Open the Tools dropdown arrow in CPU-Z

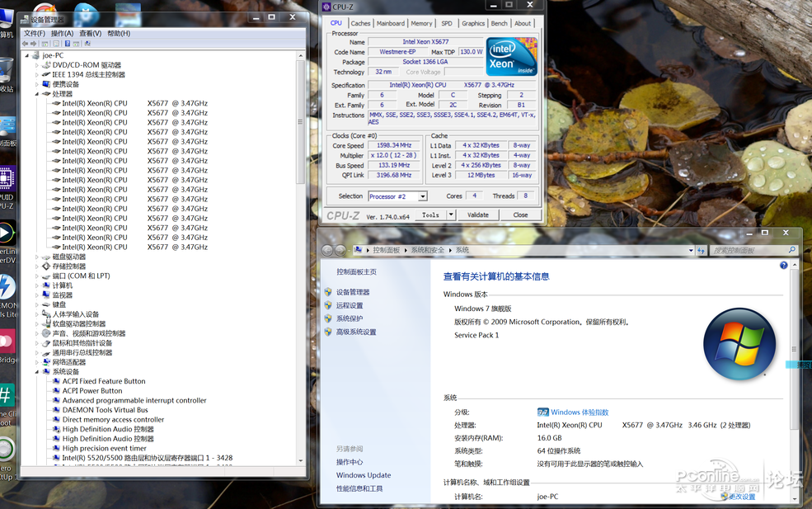coord(451,214)
